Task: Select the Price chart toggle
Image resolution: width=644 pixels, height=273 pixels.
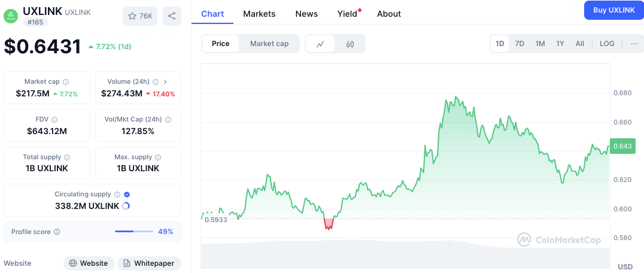Action: click(221, 44)
